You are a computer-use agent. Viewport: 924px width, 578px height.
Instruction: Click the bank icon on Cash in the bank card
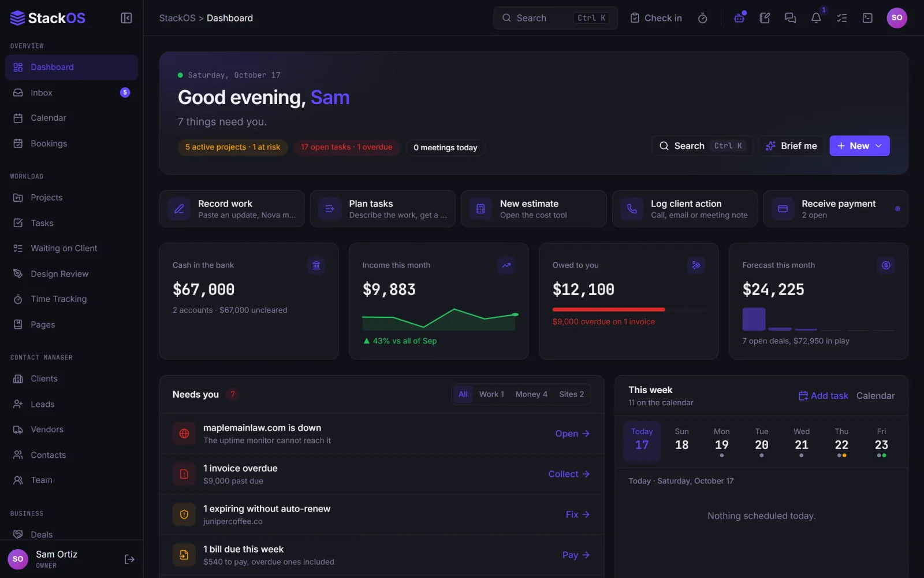point(316,265)
